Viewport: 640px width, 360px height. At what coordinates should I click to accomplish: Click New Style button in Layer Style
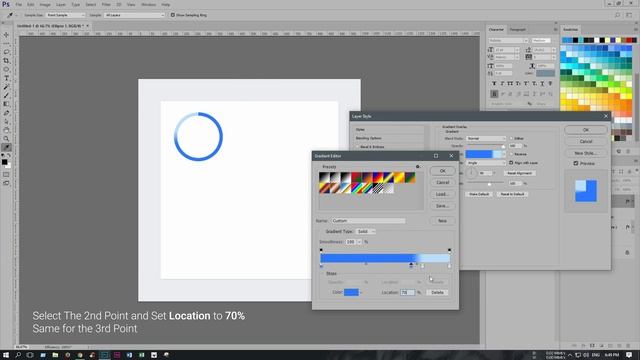coord(586,153)
